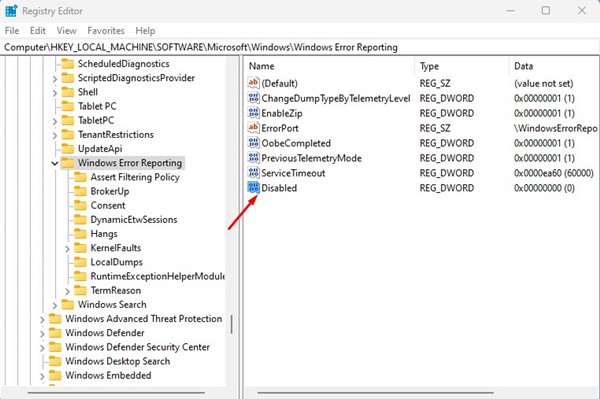
Task: Select the OobeCompleted DWORD icon
Action: point(253,143)
